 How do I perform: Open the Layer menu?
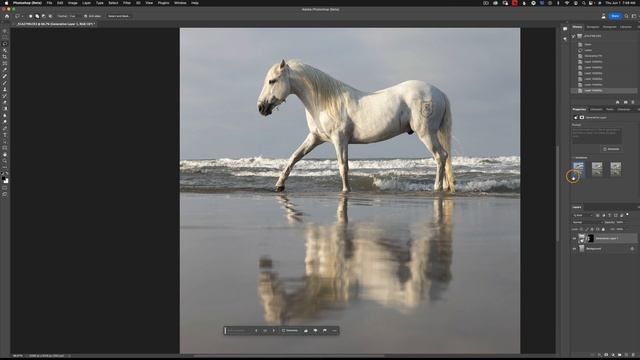[87, 3]
